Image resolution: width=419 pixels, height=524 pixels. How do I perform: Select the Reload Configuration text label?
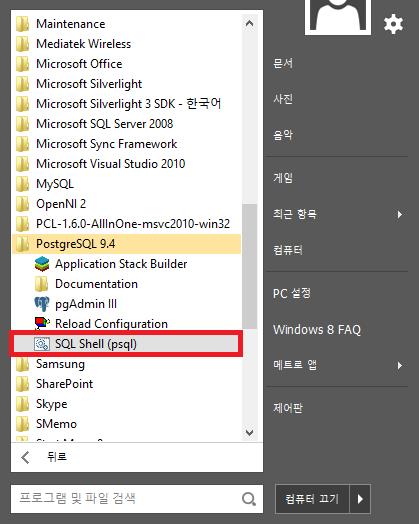(x=111, y=324)
